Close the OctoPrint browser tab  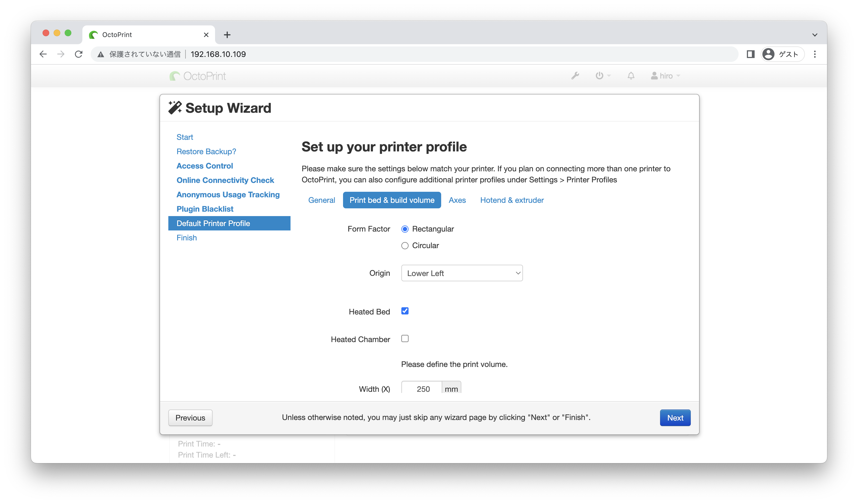206,35
